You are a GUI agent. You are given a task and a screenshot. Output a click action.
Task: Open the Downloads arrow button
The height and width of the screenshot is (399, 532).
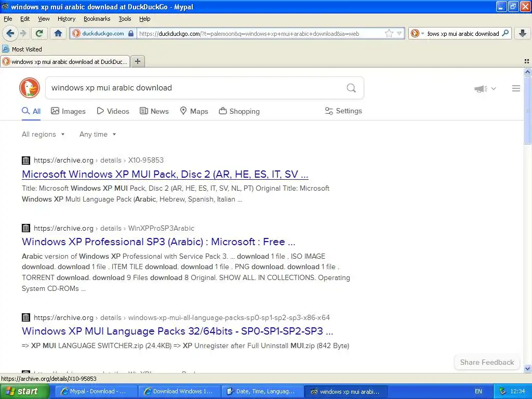[523, 33]
